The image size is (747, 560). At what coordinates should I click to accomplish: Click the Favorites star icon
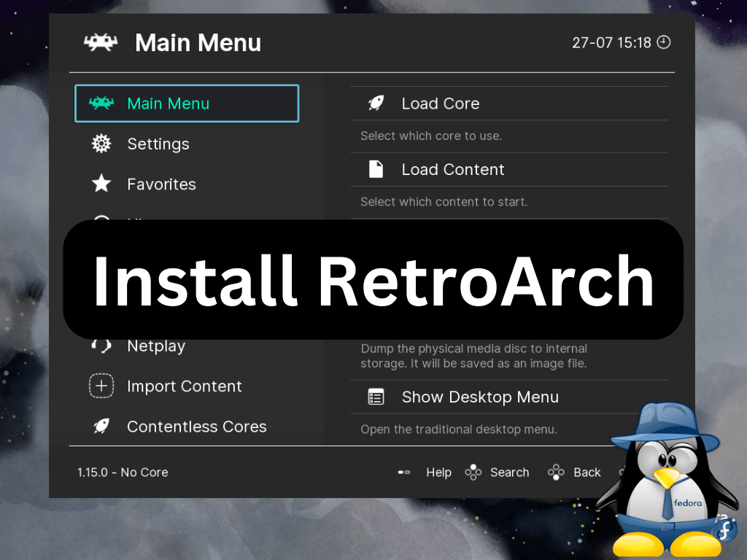101,183
